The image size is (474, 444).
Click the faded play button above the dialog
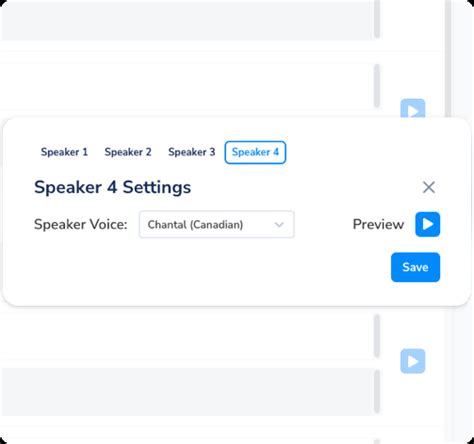413,108
